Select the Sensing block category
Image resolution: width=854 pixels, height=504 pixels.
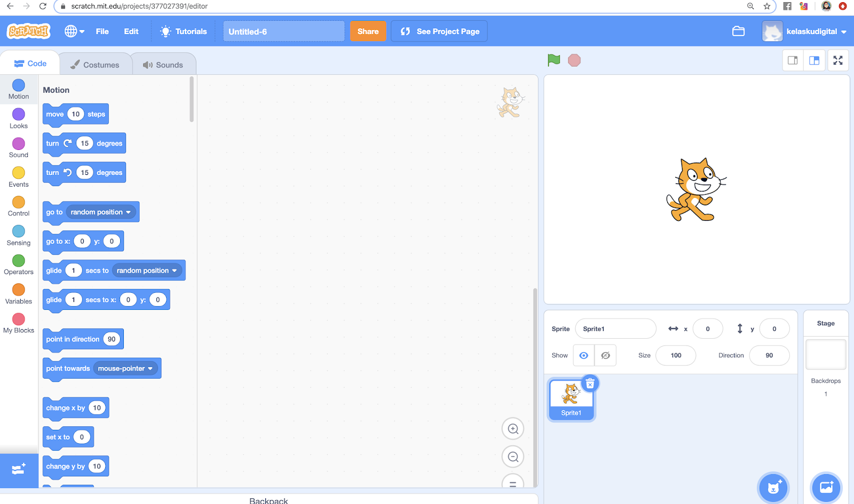tap(19, 235)
